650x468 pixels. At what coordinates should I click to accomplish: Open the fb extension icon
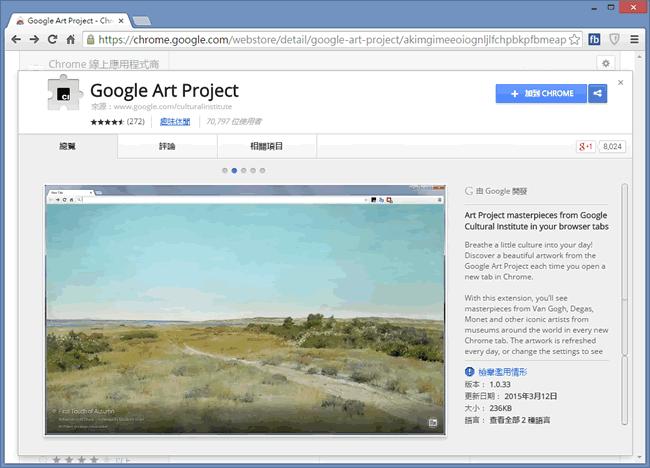click(x=594, y=39)
